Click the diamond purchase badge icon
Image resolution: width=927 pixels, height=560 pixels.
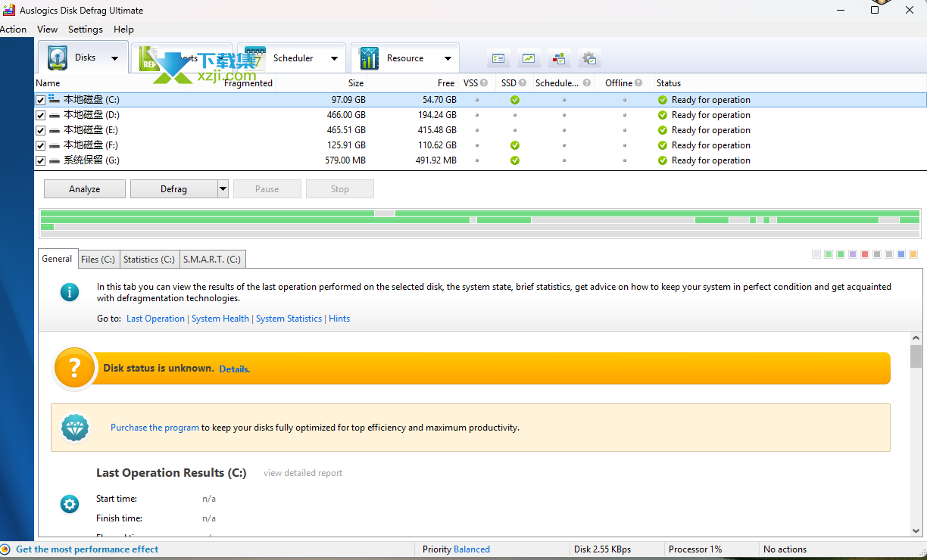coord(75,428)
